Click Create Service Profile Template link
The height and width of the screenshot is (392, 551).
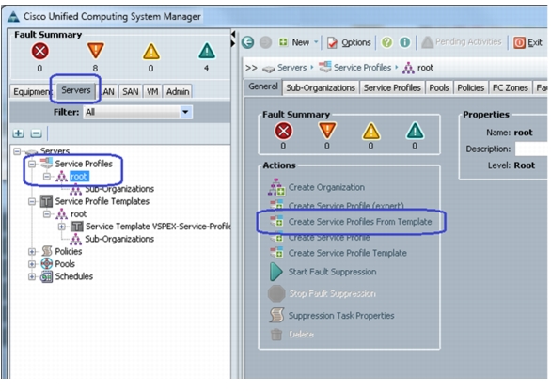coord(347,253)
